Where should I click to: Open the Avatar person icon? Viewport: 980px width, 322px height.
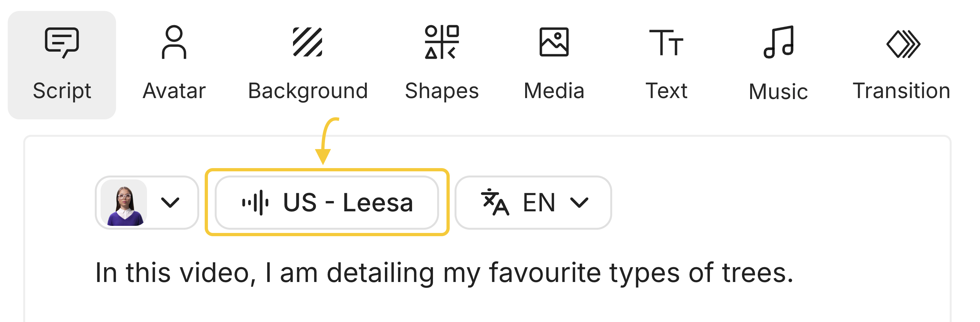[174, 42]
